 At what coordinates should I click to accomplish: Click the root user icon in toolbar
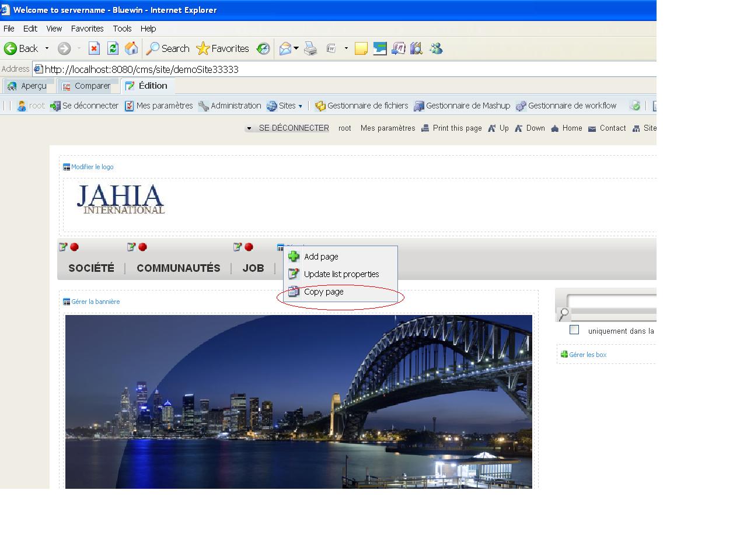pos(22,106)
